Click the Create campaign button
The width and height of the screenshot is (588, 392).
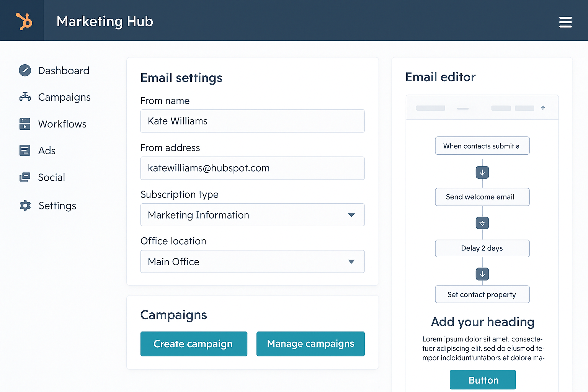(x=194, y=344)
